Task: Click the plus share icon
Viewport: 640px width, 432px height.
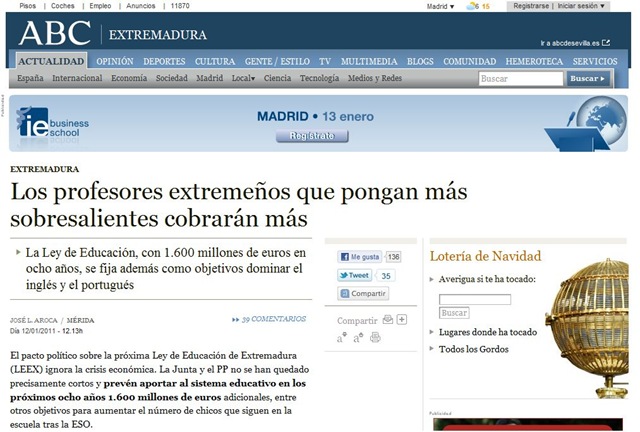Action: click(x=402, y=320)
